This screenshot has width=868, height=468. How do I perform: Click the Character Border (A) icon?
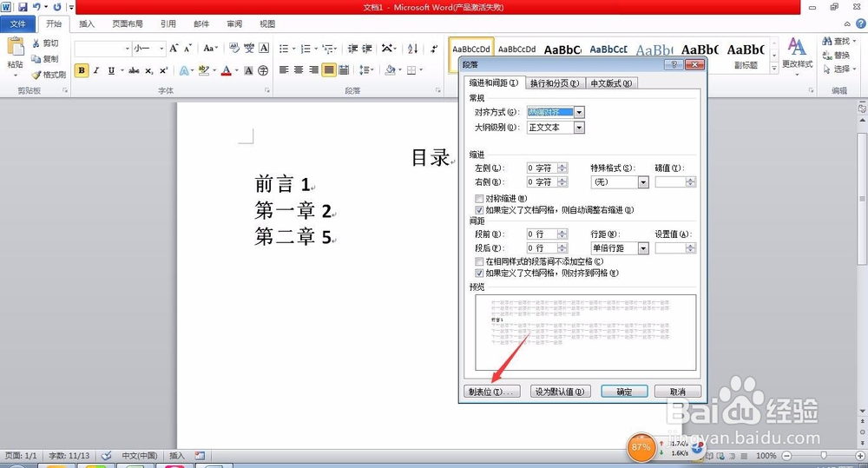pyautogui.click(x=264, y=48)
